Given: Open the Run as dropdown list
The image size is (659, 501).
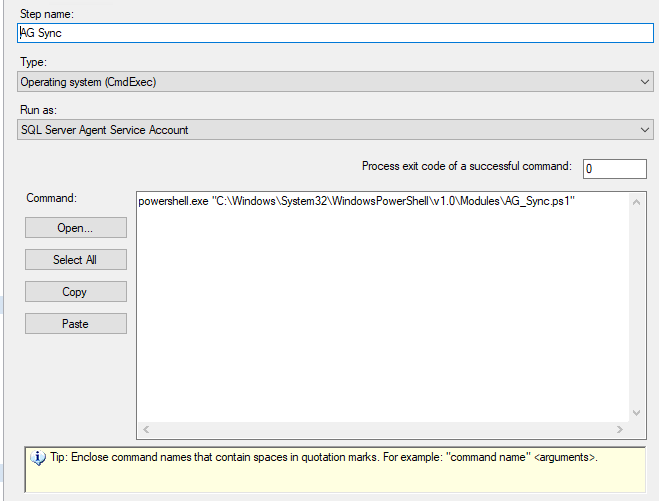Looking at the screenshot, I should point(335,129).
